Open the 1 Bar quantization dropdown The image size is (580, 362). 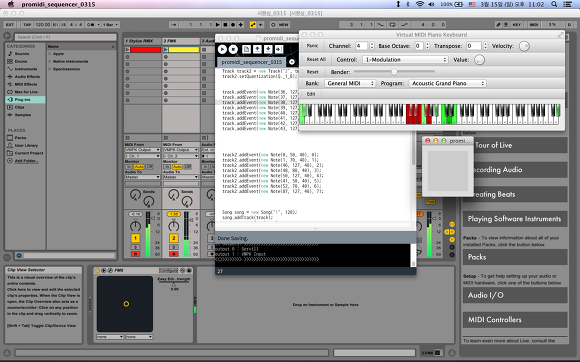[x=111, y=25]
